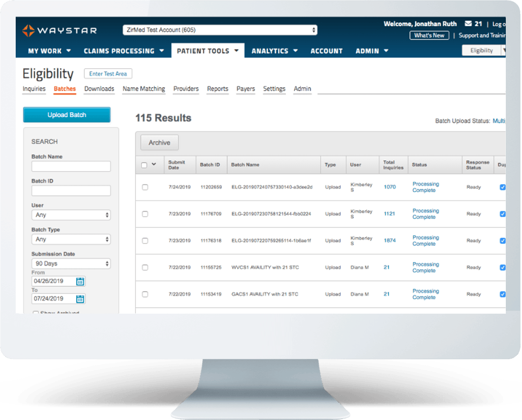Open the ZirMed Test Account dropdown

pos(220,30)
